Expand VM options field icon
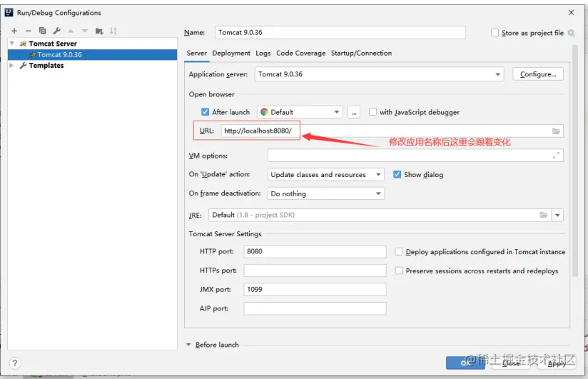 pos(556,156)
